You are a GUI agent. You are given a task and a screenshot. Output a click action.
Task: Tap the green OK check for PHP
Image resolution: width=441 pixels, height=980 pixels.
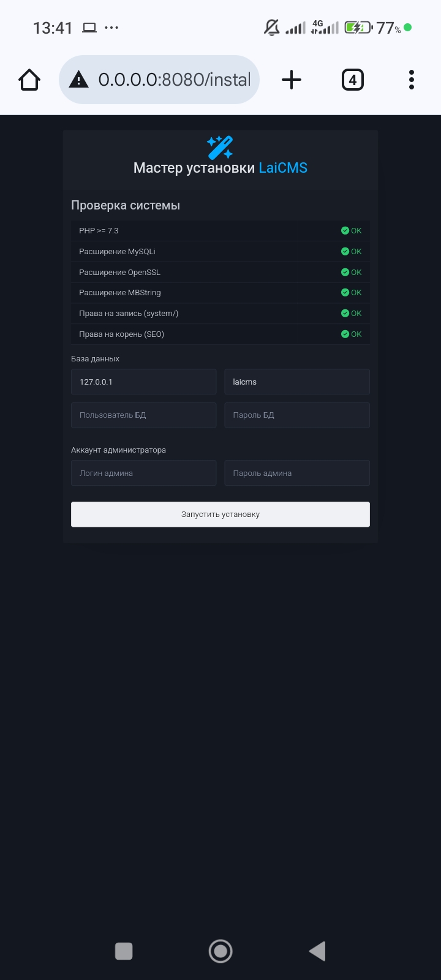(345, 231)
